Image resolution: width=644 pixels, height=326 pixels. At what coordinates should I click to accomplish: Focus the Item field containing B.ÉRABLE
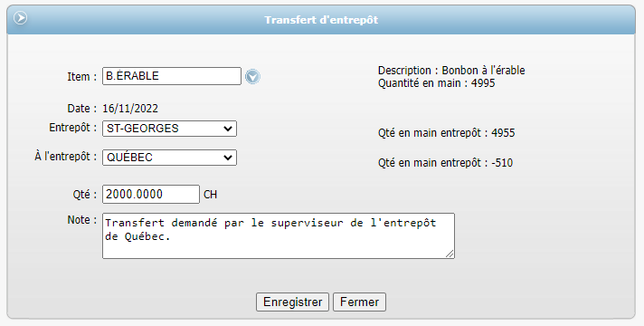click(172, 76)
